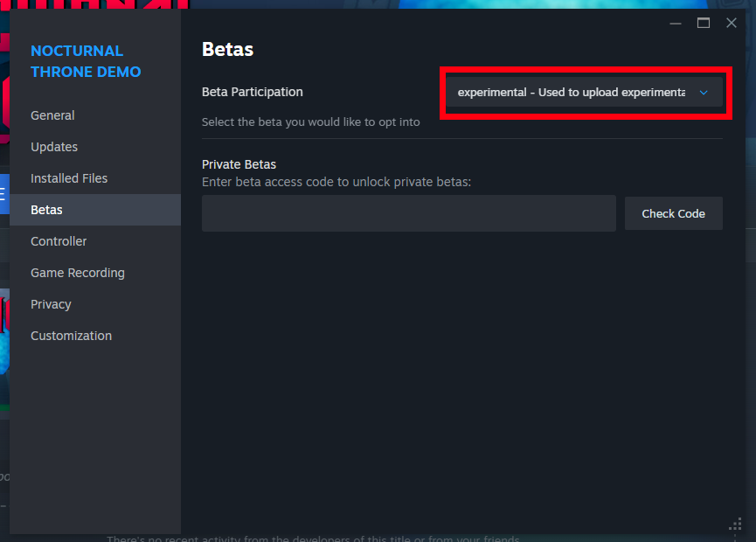
Task: Show Game Recording settings
Action: (78, 273)
